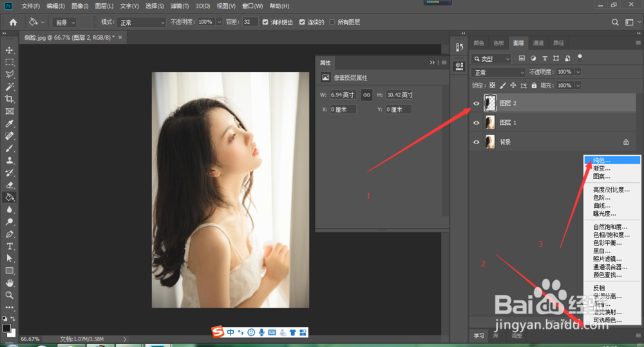
Task: Open the 模式 blend mode dropdown in options bar
Action: pos(141,23)
